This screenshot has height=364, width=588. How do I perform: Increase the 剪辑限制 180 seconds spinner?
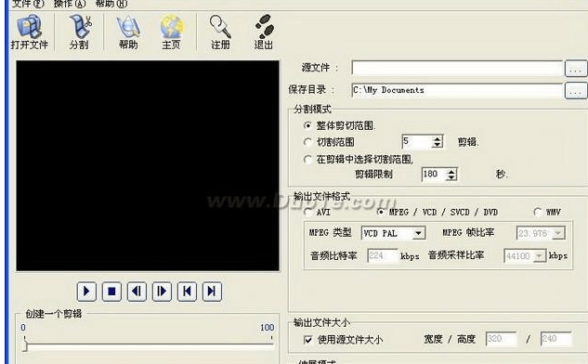click(451, 171)
